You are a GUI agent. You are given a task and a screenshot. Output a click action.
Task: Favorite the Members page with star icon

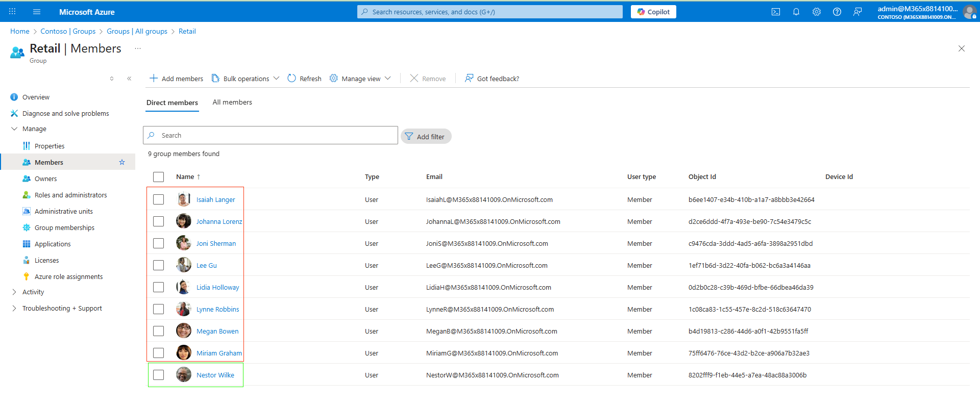[x=122, y=162]
